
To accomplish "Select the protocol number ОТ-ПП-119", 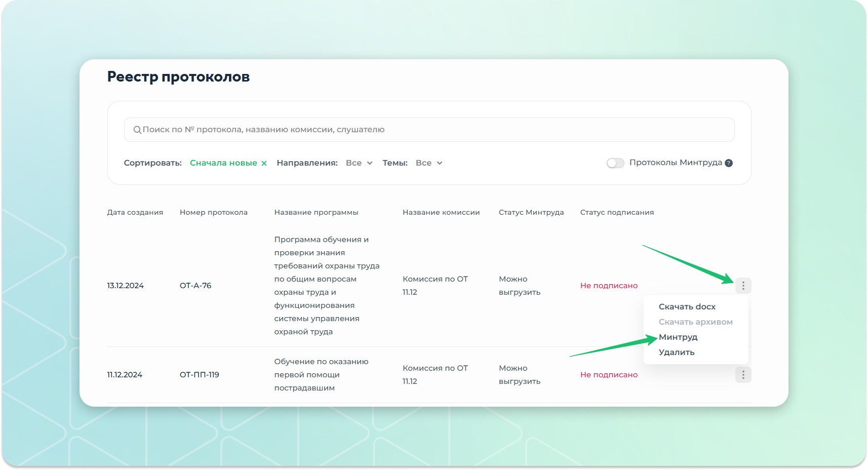I will pyautogui.click(x=199, y=375).
